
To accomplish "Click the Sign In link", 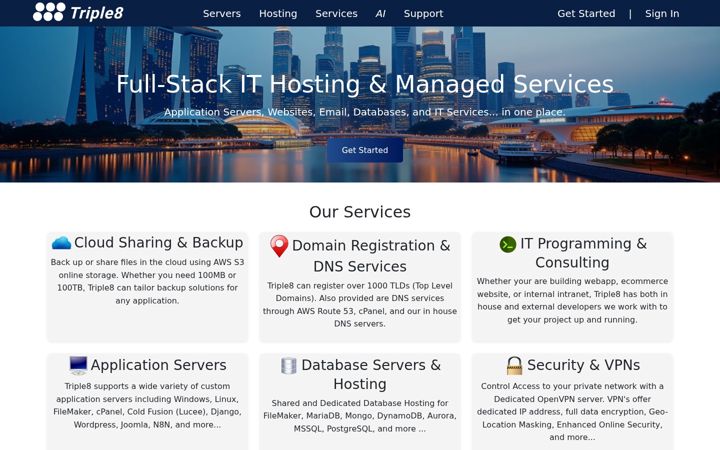I will click(x=662, y=14).
